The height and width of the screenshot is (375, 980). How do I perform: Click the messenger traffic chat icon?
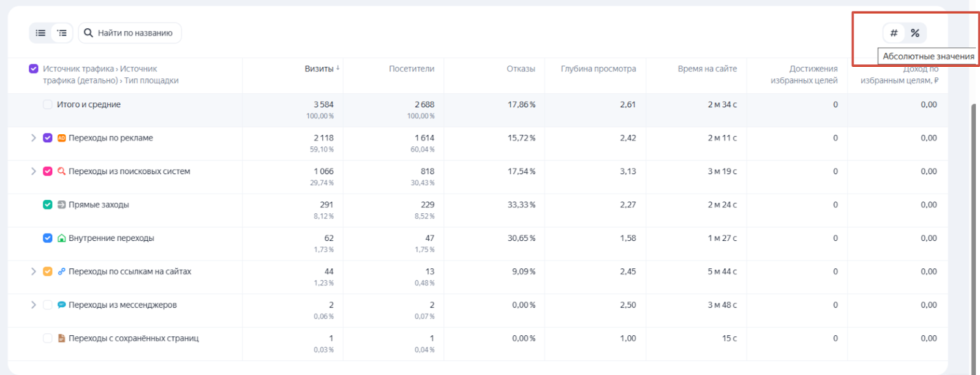coord(61,305)
